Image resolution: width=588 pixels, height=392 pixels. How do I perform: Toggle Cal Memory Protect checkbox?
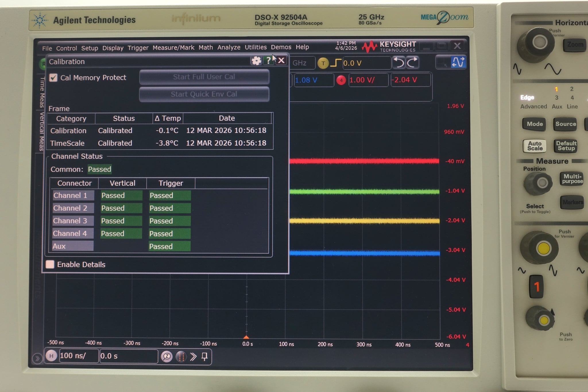(x=53, y=78)
